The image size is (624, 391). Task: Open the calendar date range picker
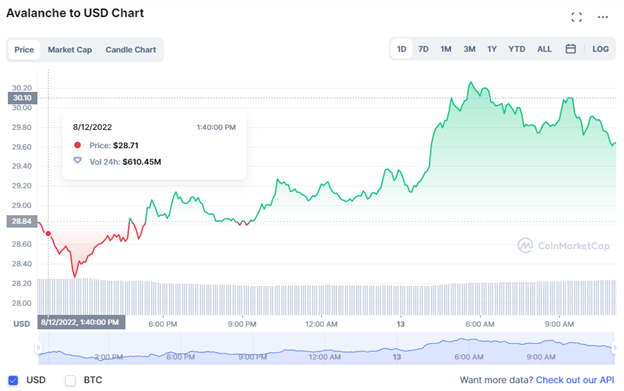570,49
